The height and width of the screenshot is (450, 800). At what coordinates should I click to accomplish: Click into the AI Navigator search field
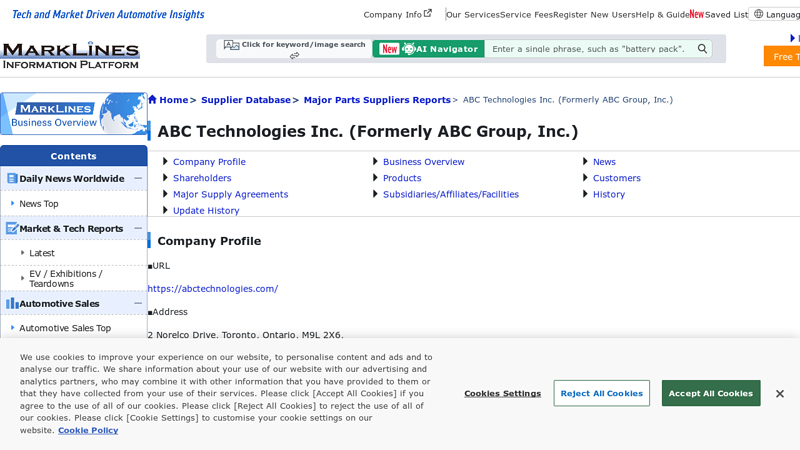point(589,48)
